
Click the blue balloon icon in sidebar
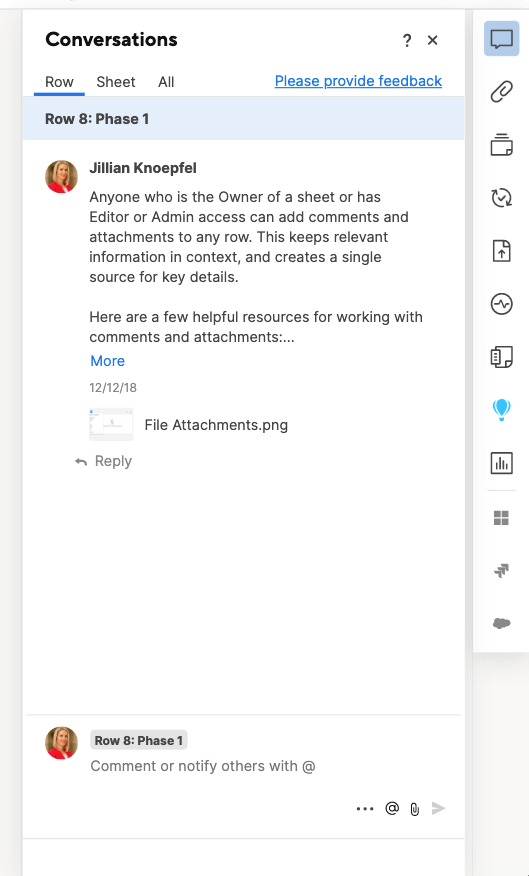pyautogui.click(x=501, y=410)
